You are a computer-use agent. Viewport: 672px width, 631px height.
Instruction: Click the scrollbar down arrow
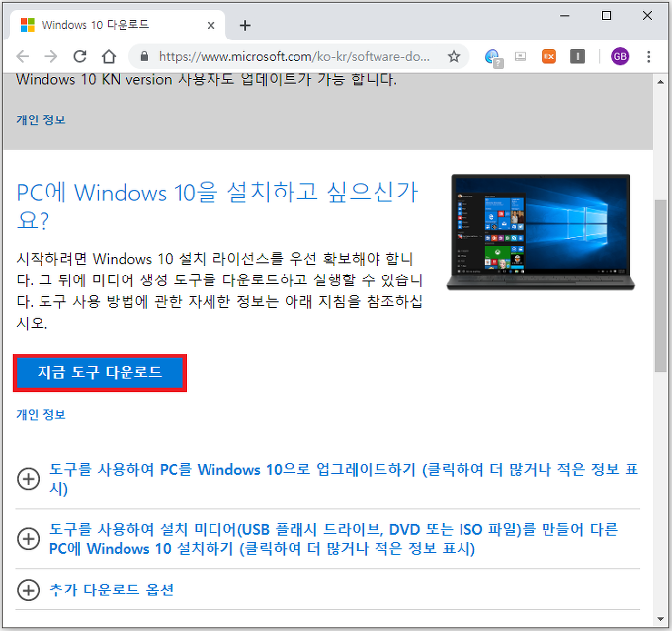coord(660,619)
